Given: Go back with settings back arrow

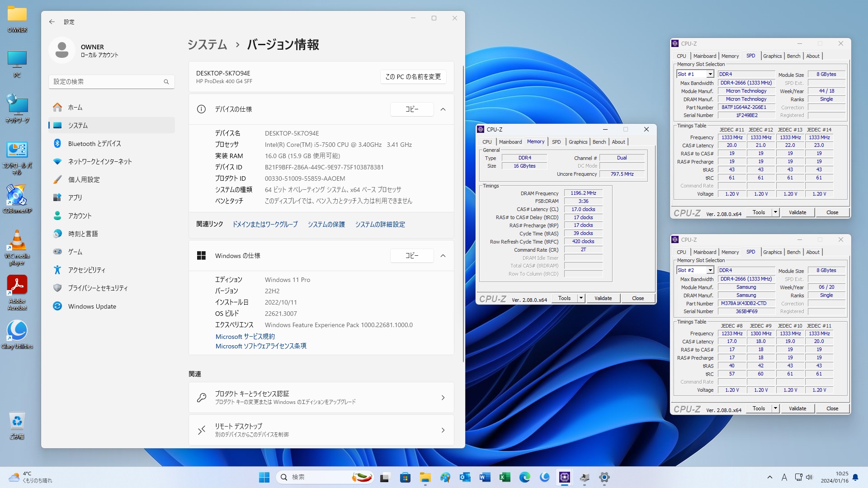Looking at the screenshot, I should pos(52,22).
